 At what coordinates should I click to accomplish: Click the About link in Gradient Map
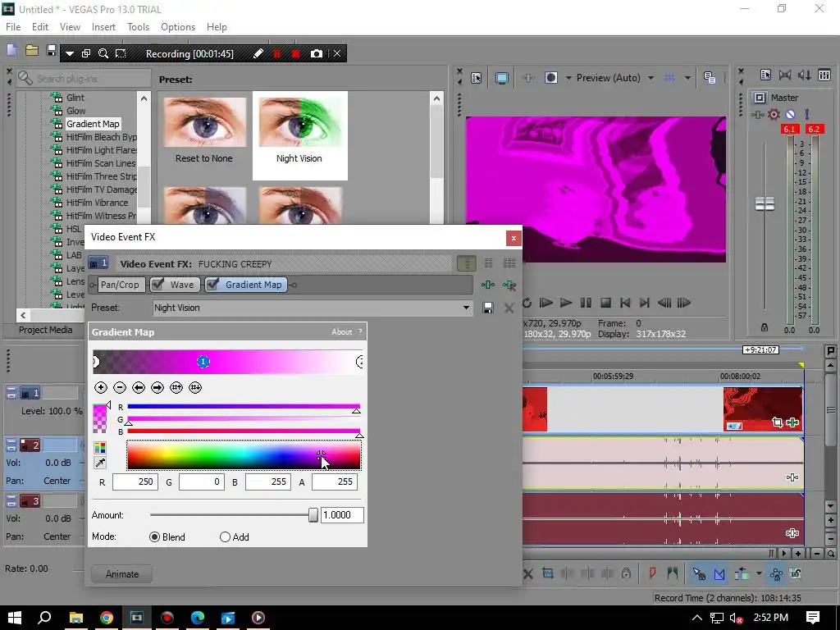341,332
